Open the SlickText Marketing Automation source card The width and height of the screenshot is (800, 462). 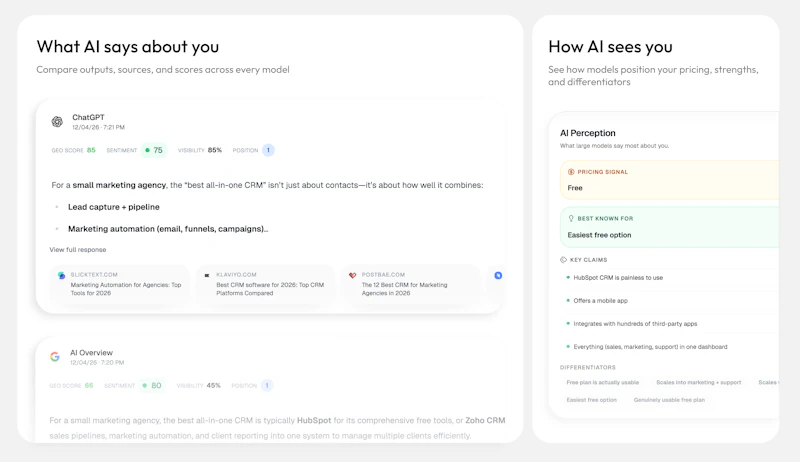tap(120, 284)
